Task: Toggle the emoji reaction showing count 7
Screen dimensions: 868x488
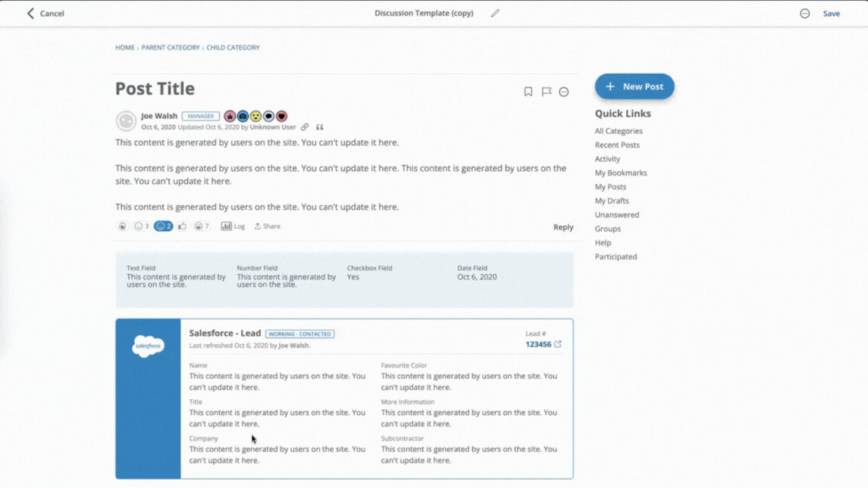Action: [199, 225]
